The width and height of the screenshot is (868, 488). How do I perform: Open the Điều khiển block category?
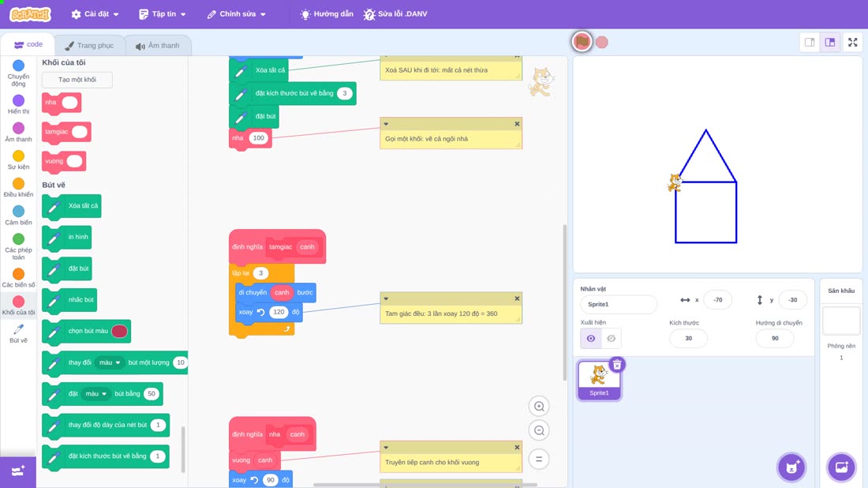pyautogui.click(x=18, y=187)
